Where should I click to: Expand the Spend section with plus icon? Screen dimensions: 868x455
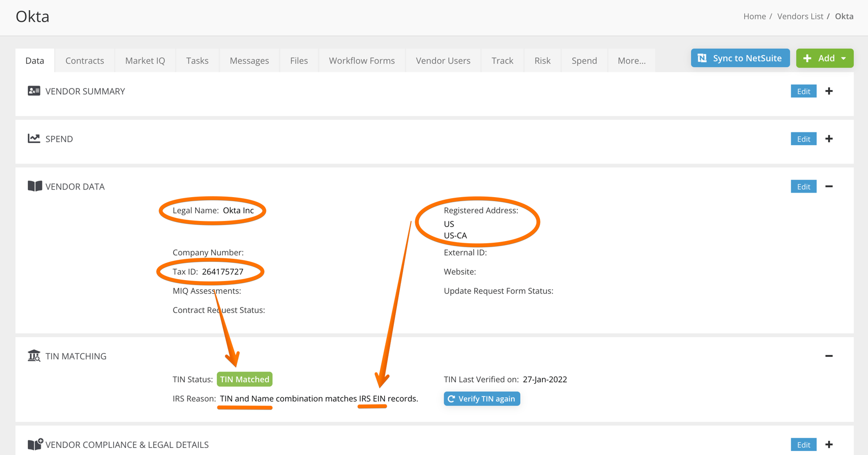point(829,139)
